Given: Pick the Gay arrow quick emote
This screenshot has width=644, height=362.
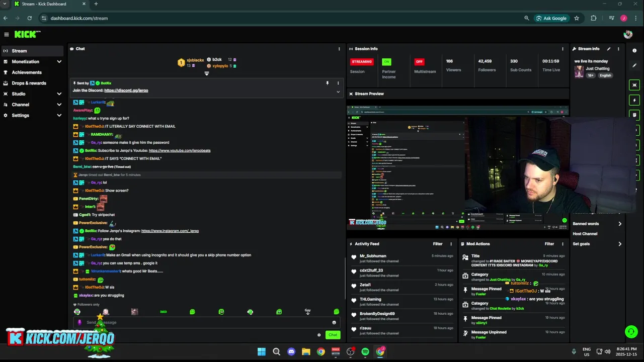Looking at the screenshot, I should pos(308,312).
